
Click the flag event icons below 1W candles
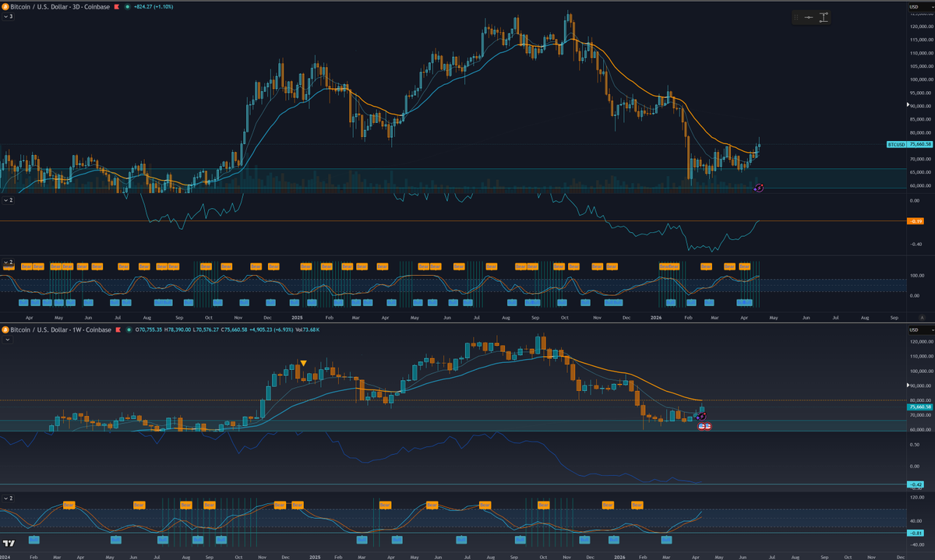tap(704, 426)
